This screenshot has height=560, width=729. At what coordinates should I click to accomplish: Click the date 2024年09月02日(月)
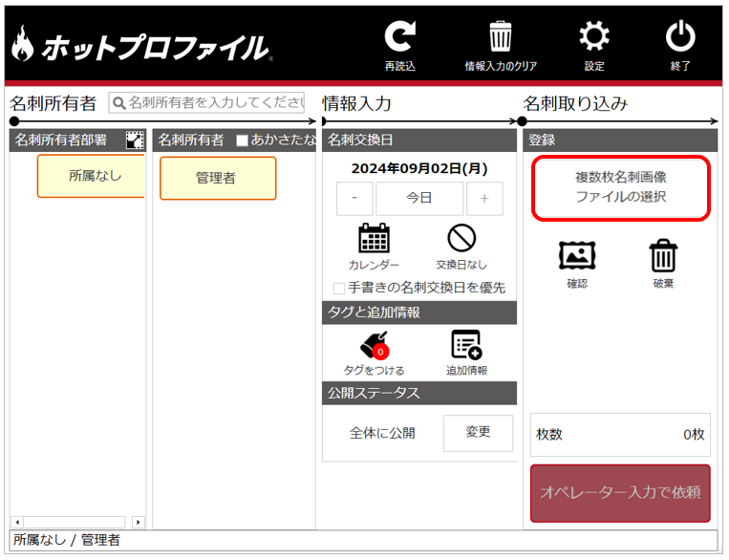click(419, 168)
